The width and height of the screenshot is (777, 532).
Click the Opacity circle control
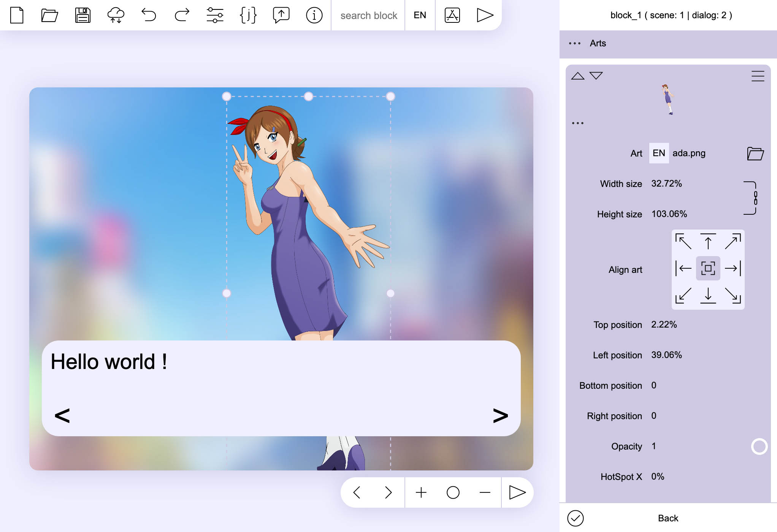(x=759, y=446)
